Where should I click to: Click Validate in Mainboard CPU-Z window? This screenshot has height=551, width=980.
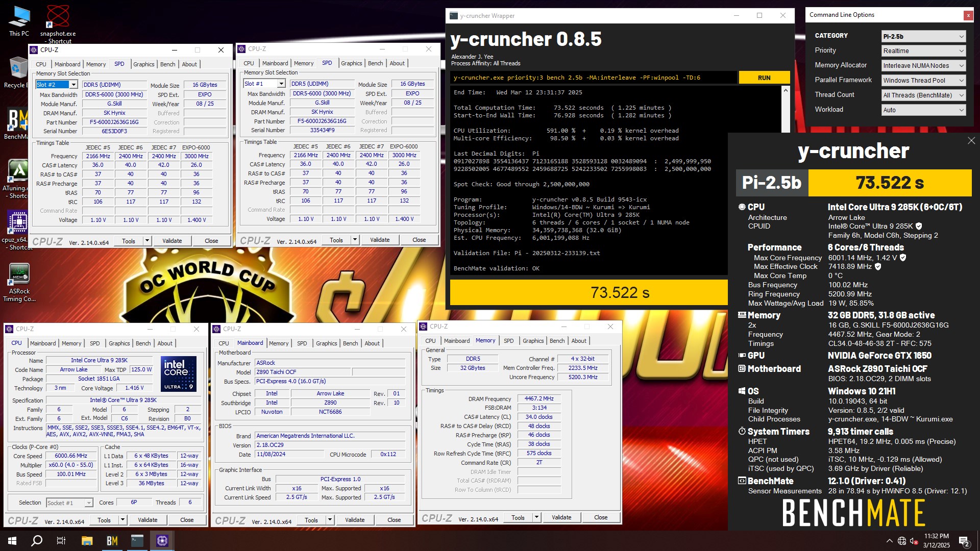[355, 520]
